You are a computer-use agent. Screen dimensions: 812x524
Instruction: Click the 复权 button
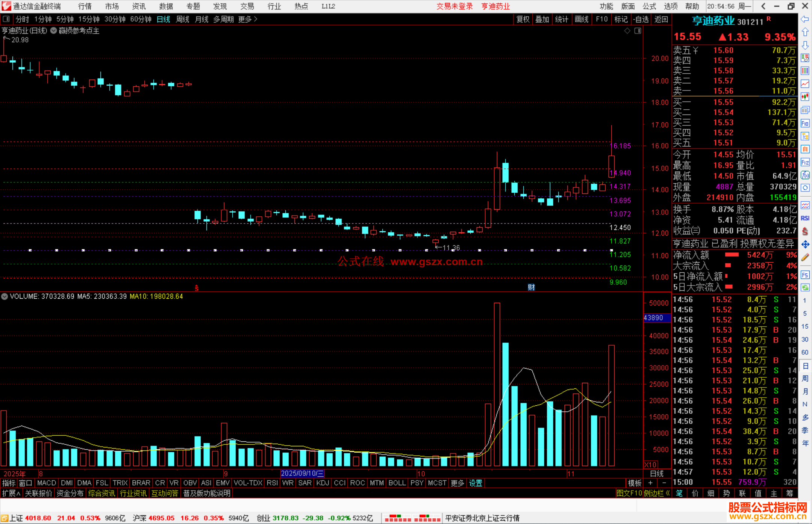[x=523, y=19]
